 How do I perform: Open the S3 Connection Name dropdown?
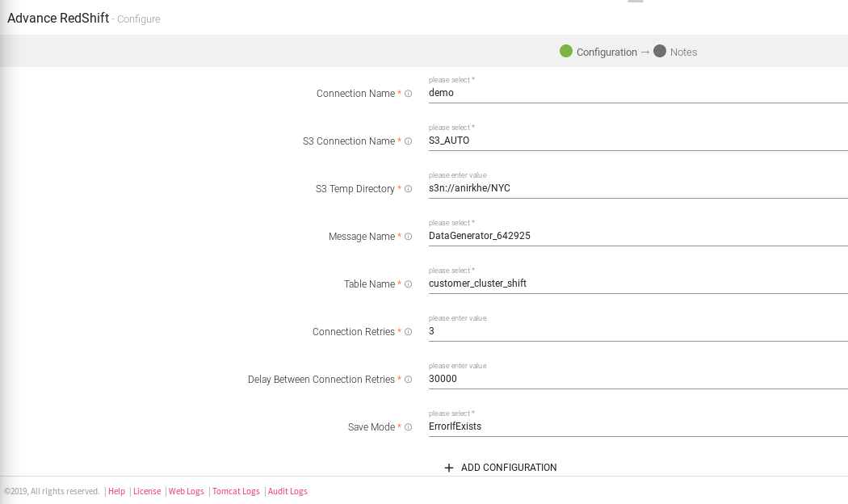636,141
